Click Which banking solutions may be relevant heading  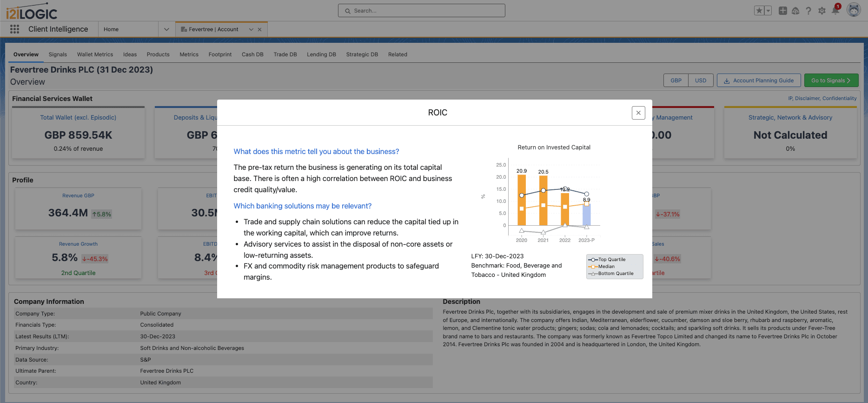[303, 206]
